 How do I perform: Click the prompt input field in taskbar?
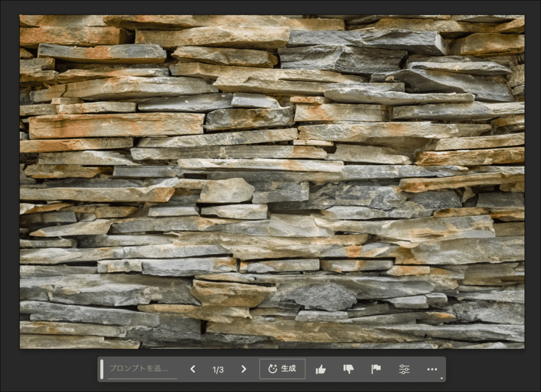point(142,369)
